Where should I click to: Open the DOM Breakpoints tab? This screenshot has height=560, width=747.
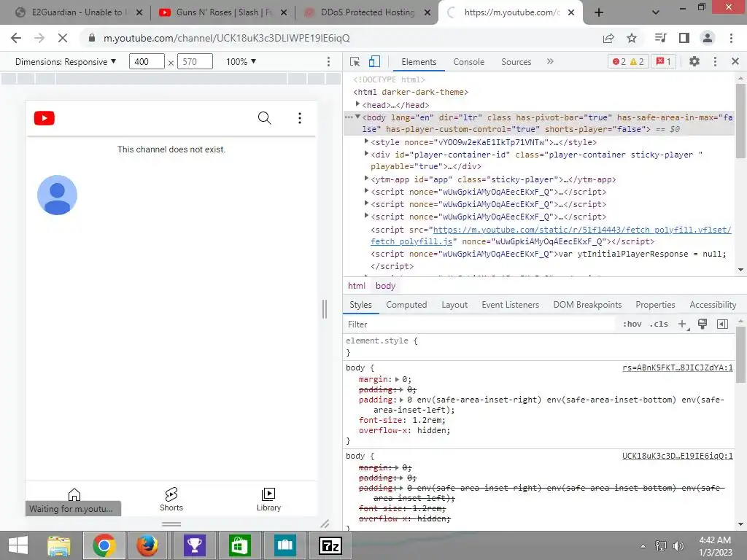pyautogui.click(x=587, y=305)
